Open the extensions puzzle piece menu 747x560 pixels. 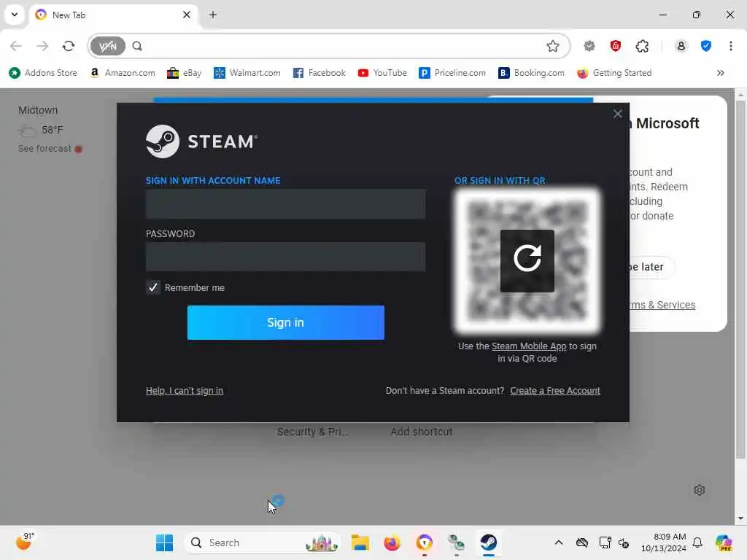click(x=642, y=46)
